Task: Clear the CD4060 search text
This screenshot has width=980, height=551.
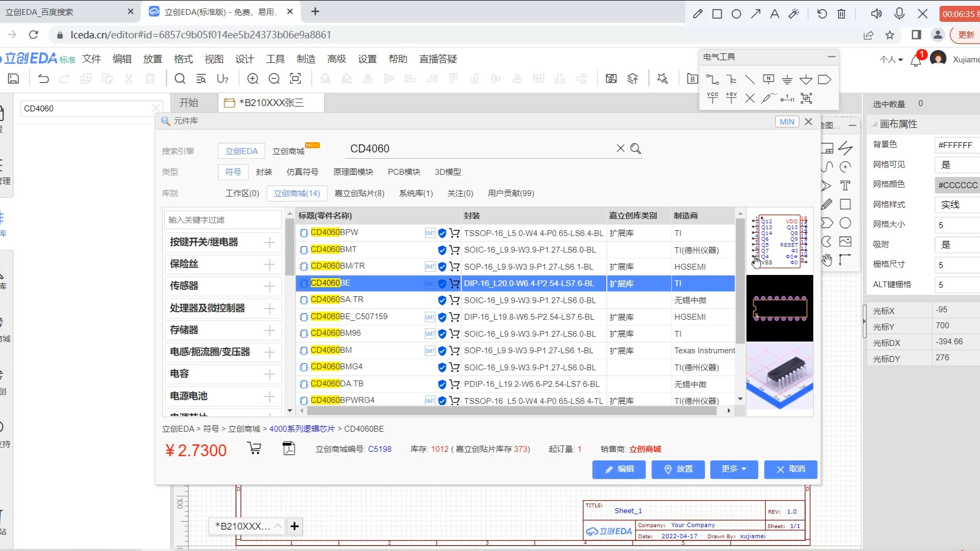Action: tap(621, 149)
